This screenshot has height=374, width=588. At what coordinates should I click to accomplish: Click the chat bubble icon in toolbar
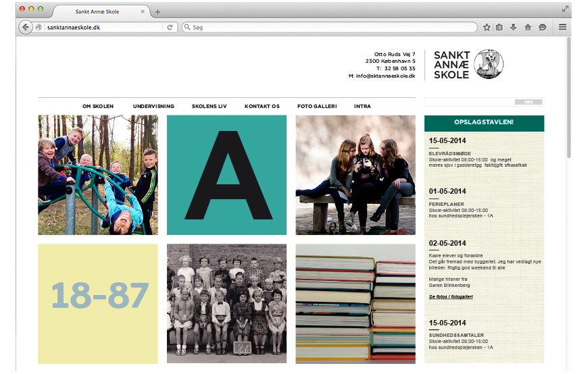542,28
